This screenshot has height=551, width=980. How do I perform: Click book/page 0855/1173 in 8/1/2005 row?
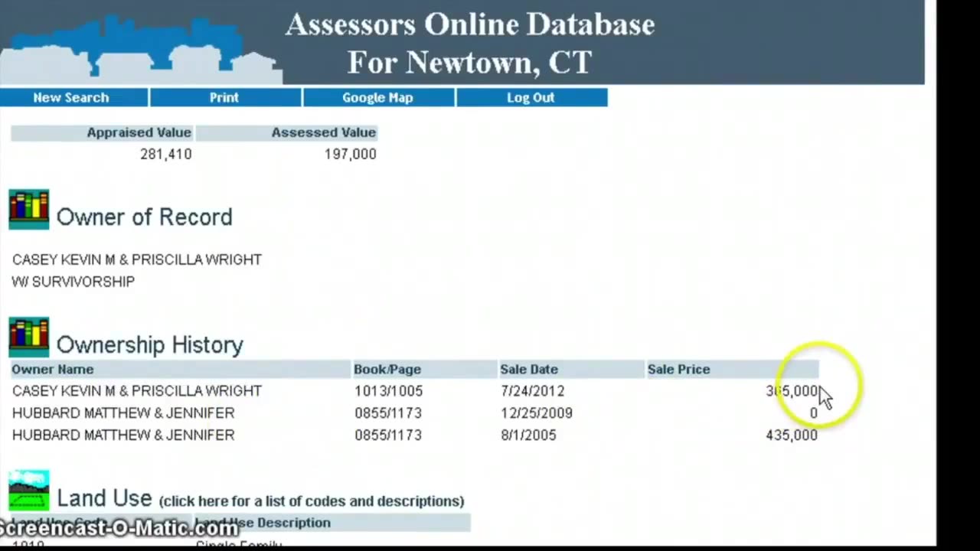[x=388, y=435]
